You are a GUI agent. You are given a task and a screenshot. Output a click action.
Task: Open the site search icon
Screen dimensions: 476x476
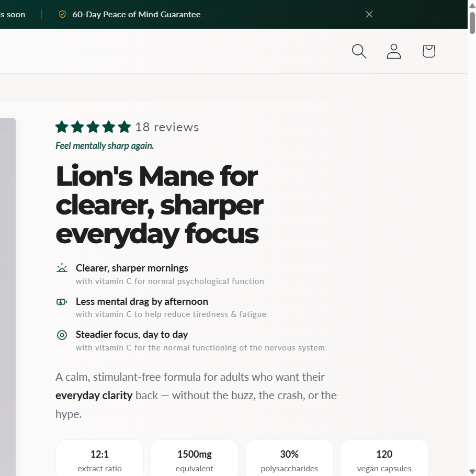(x=359, y=51)
